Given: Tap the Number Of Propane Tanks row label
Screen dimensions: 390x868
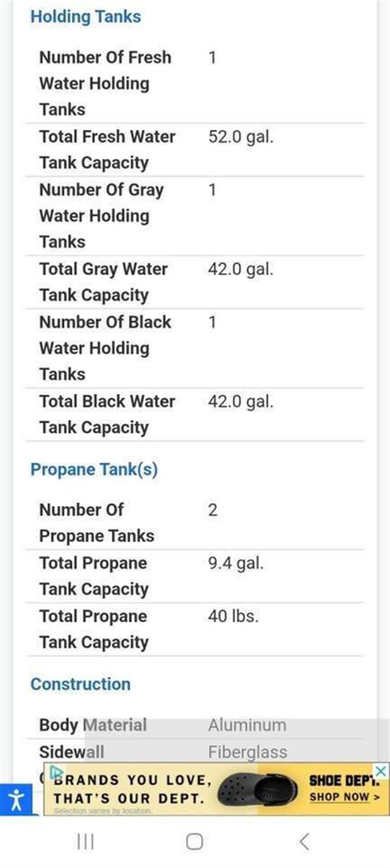Looking at the screenshot, I should 96,522.
